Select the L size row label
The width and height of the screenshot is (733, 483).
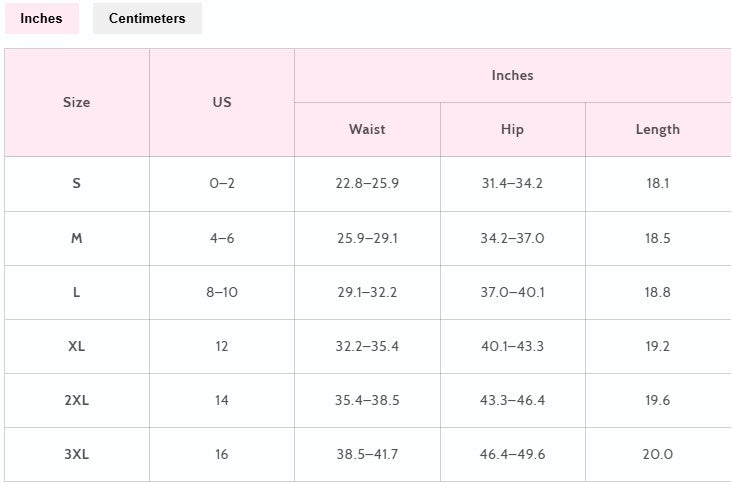[x=77, y=292]
